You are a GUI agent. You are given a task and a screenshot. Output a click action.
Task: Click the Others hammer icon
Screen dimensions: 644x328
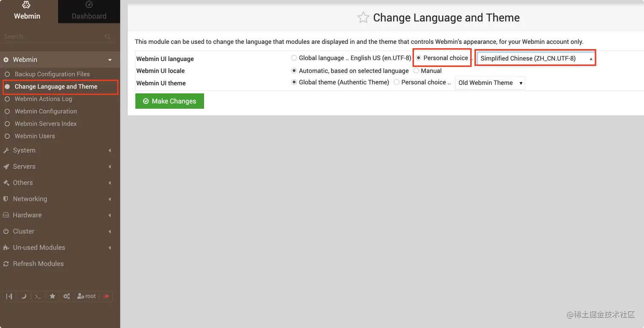[6, 183]
